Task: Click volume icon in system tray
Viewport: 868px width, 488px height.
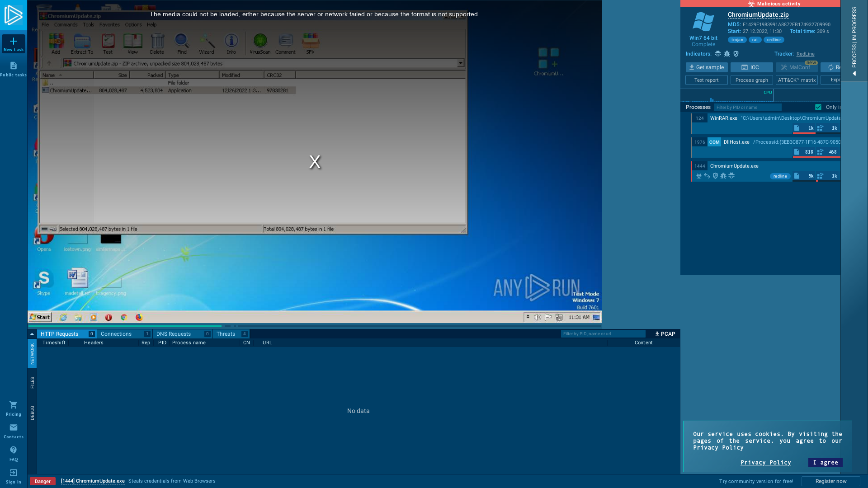Action: point(538,317)
